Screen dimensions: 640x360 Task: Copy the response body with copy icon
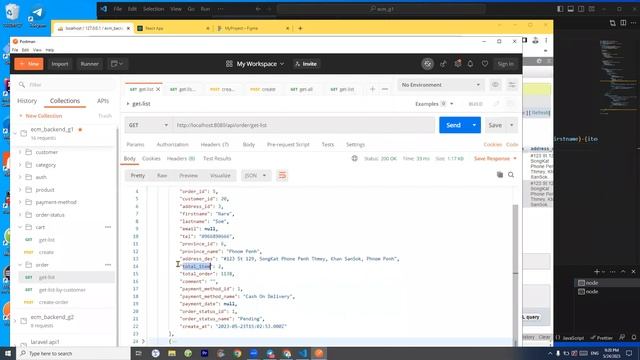tap(500, 175)
